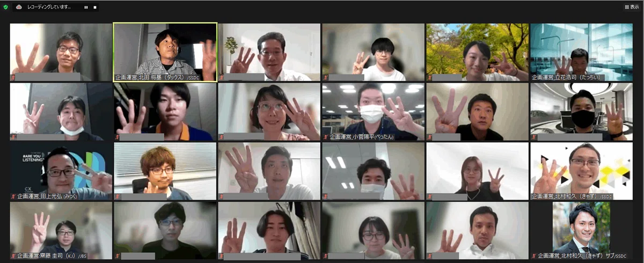Click muted mic icon beside 田上光弘 name
The height and width of the screenshot is (263, 644).
coord(13,196)
